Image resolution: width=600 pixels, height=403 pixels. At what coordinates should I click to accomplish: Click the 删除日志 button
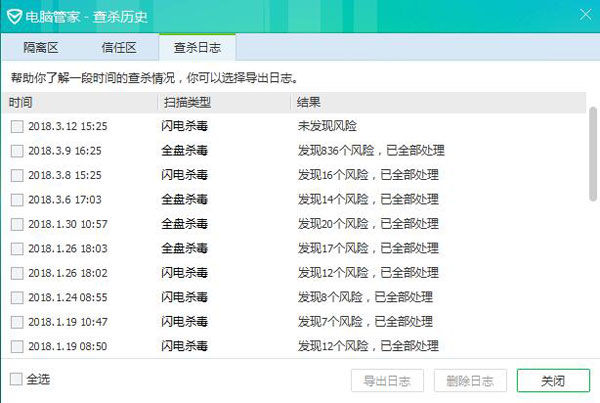[470, 381]
